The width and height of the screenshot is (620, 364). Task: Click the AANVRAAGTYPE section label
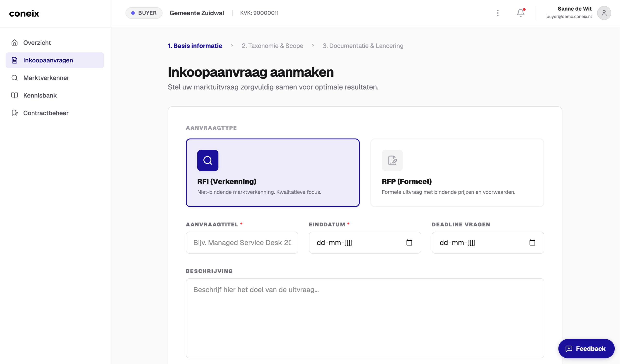tap(211, 128)
